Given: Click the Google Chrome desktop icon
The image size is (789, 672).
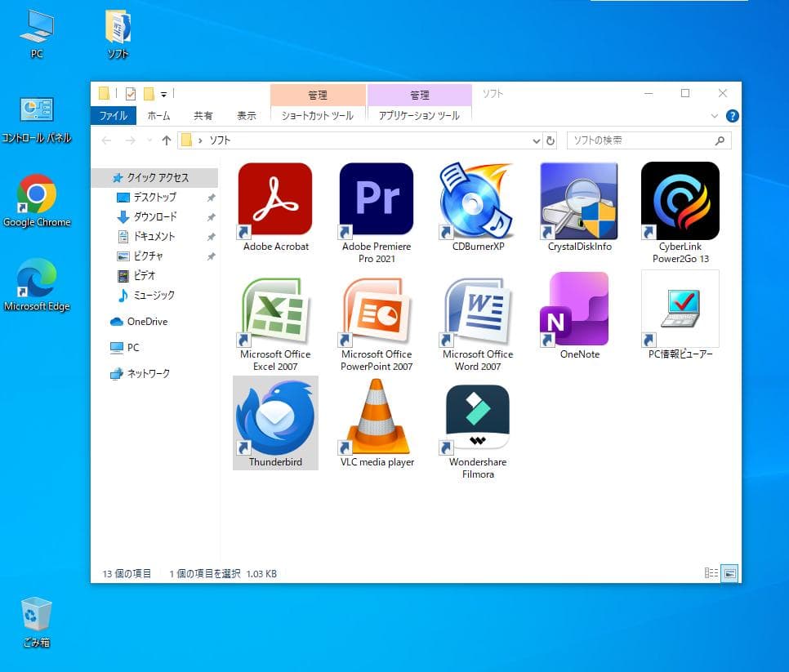Looking at the screenshot, I should pyautogui.click(x=37, y=195).
